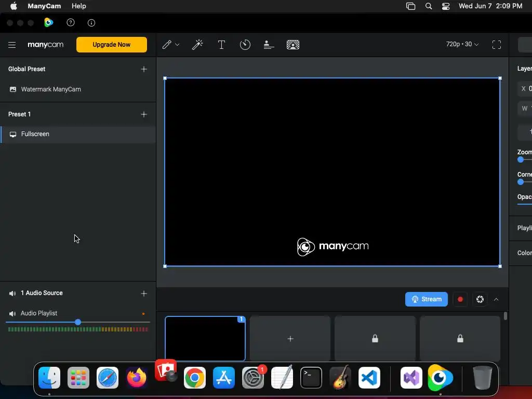Open the chroma key virtual background tool
532x399 pixels.
[293, 45]
